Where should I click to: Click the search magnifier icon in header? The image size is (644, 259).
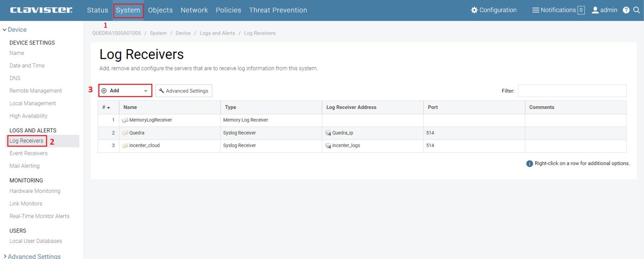click(x=636, y=10)
